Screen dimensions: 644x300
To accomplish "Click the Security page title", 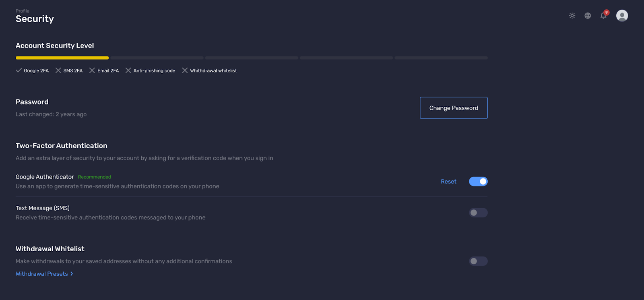I will pyautogui.click(x=35, y=19).
